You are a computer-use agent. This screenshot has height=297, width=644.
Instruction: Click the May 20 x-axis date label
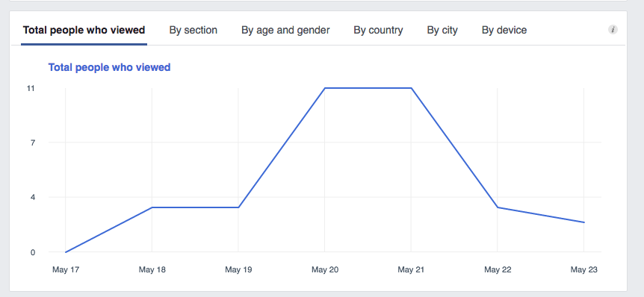tap(325, 270)
